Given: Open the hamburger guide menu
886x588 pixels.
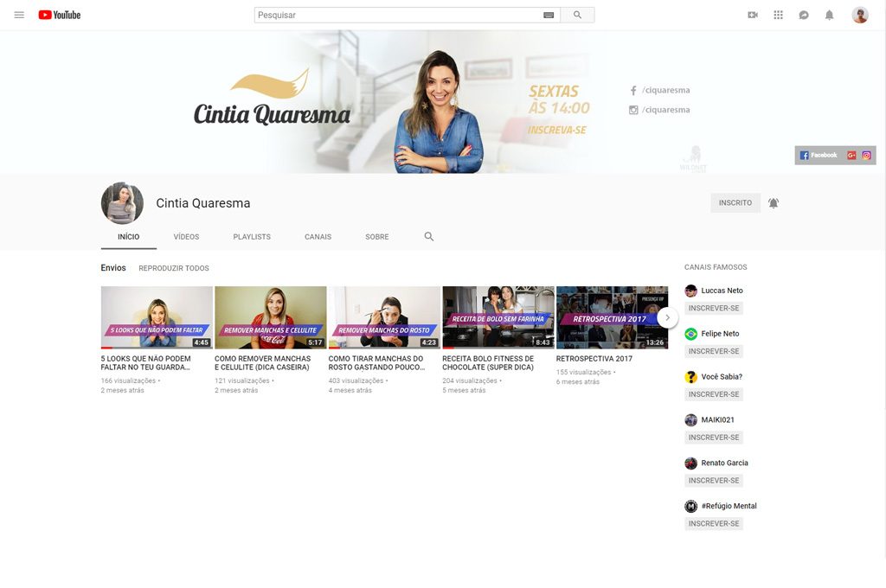Looking at the screenshot, I should click(19, 15).
